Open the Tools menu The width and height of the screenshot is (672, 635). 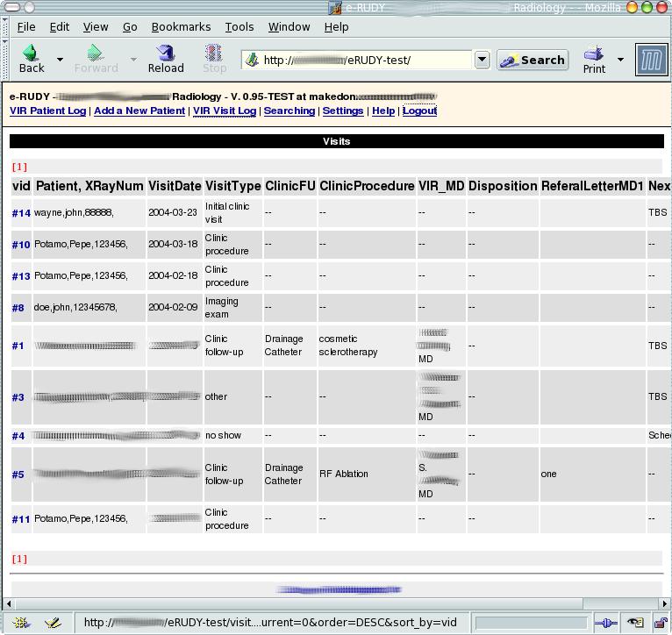239,27
